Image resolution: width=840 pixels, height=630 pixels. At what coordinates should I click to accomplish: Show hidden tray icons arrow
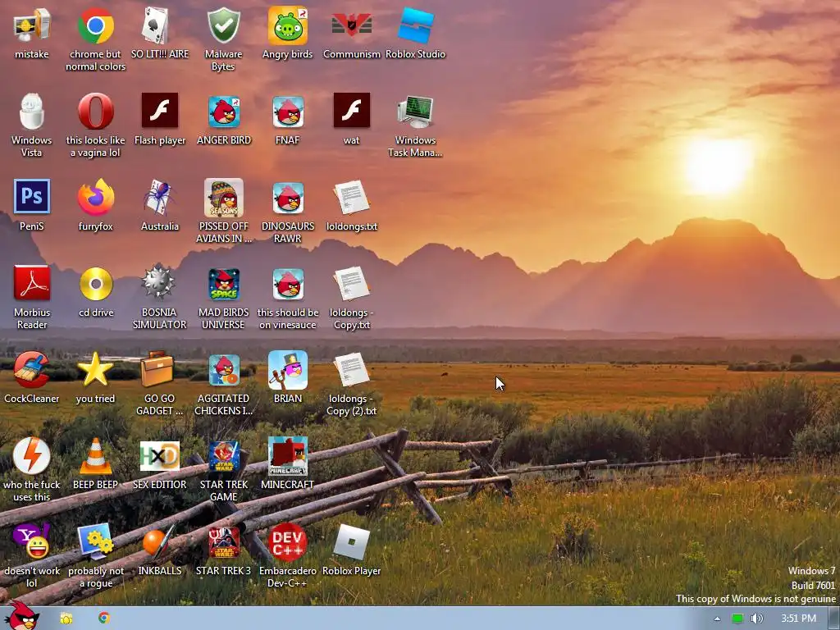[x=717, y=619]
